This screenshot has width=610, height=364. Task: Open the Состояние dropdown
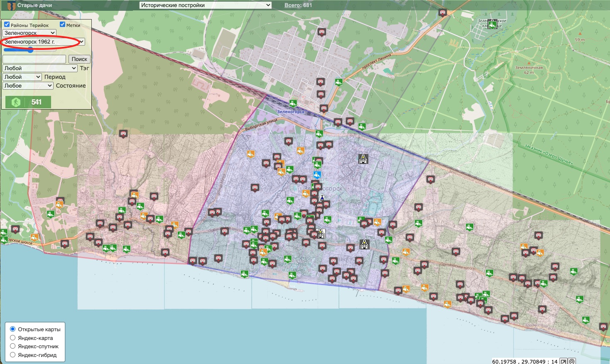[x=28, y=86]
